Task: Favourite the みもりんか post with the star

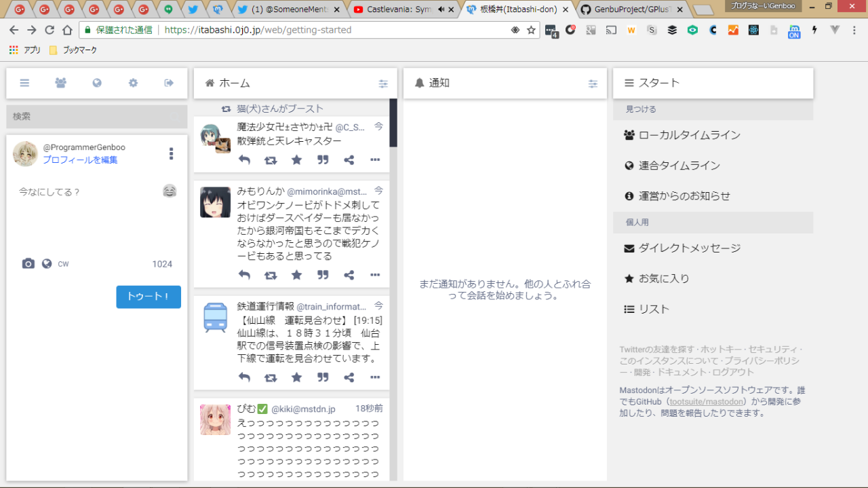Action: pyautogui.click(x=296, y=275)
